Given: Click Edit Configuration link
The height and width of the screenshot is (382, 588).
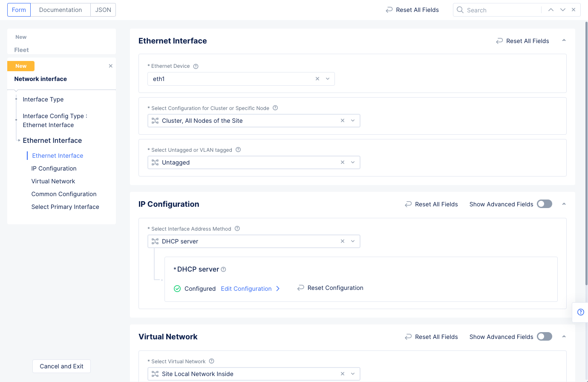Looking at the screenshot, I should point(246,289).
